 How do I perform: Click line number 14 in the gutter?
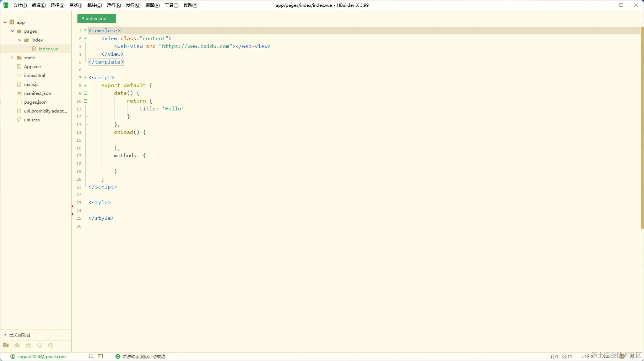(79, 132)
